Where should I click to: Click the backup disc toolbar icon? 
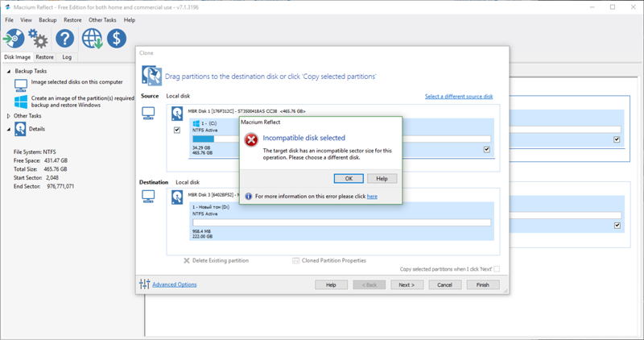[14, 39]
